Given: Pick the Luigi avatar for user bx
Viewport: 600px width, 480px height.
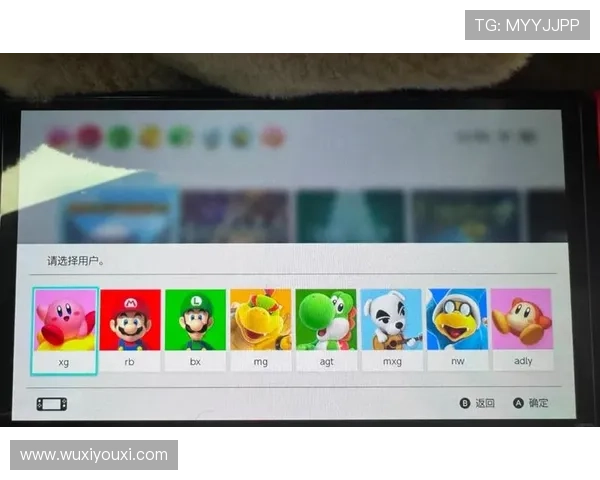Looking at the screenshot, I should click(195, 319).
